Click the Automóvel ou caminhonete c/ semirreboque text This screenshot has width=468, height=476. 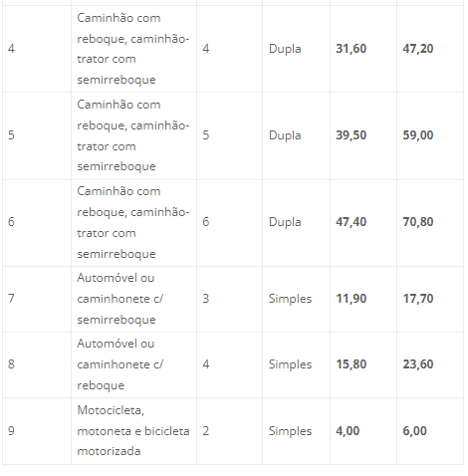pyautogui.click(x=120, y=299)
